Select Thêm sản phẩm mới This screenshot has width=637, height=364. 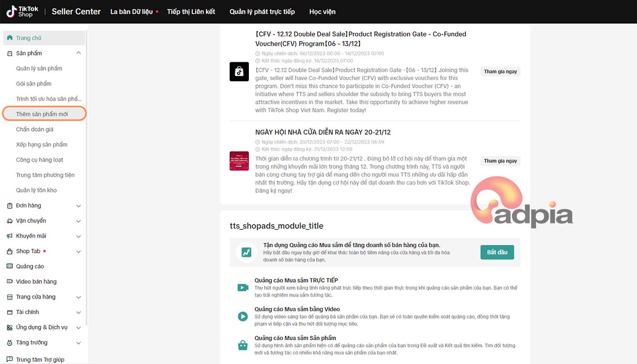click(x=44, y=114)
